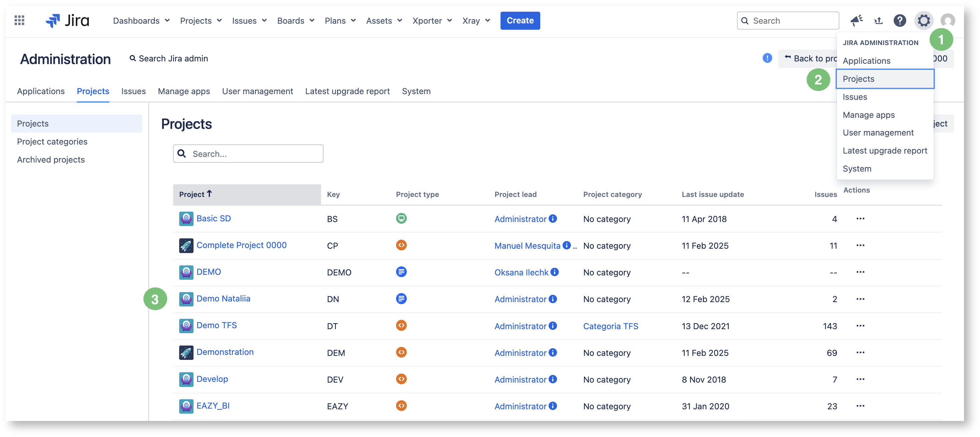The width and height of the screenshot is (980, 437).
Task: Open the Categoria TFS category link
Action: [611, 326]
